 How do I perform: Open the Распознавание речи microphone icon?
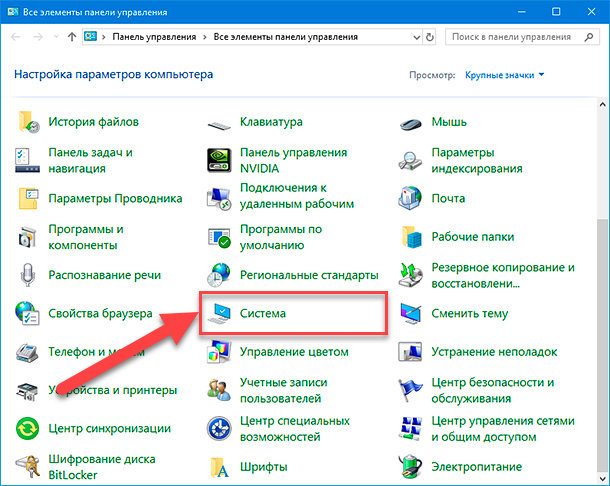click(27, 275)
